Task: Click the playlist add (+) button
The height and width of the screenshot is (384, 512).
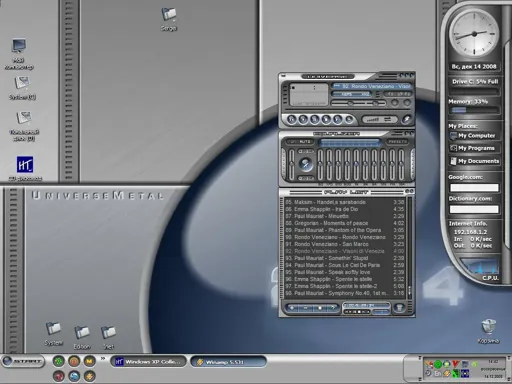Action: click(x=292, y=308)
